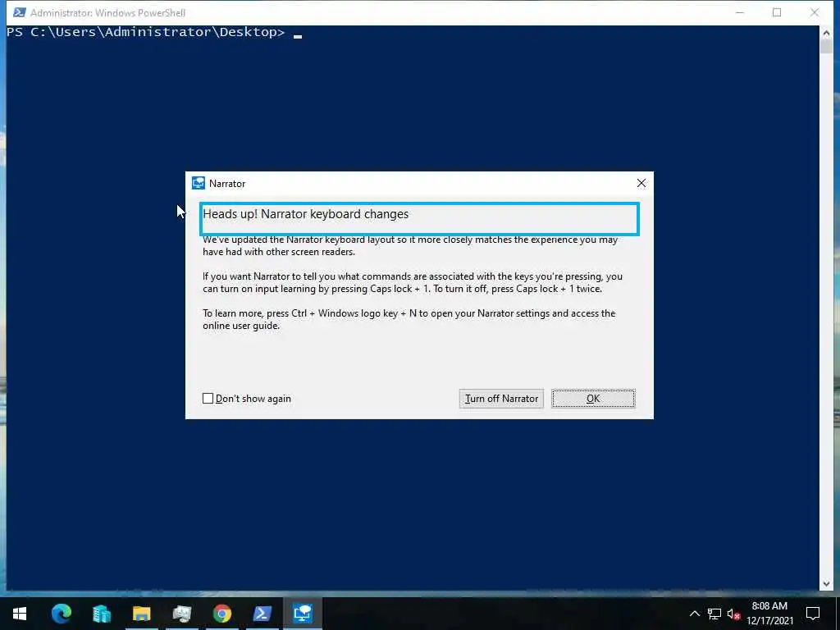Launch Microsoft Edge from taskbar
The height and width of the screenshot is (630, 840).
61,614
